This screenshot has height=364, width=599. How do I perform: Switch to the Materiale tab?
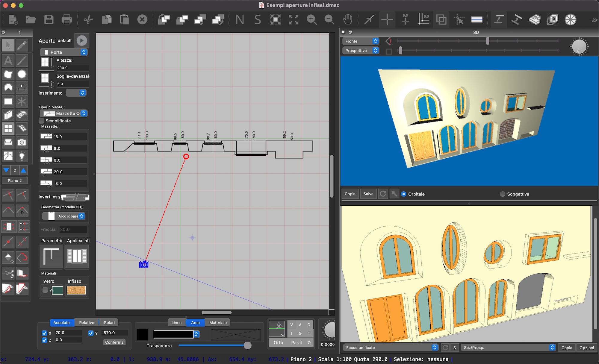[x=218, y=322]
